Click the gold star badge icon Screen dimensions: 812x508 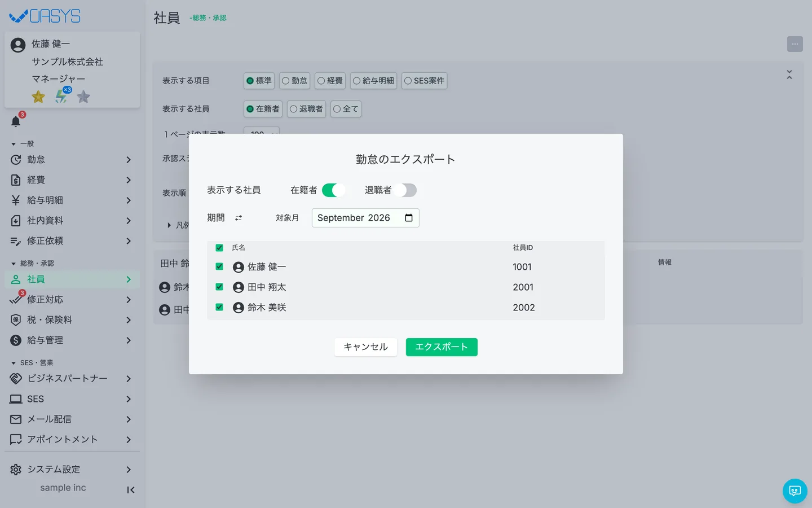[38, 97]
